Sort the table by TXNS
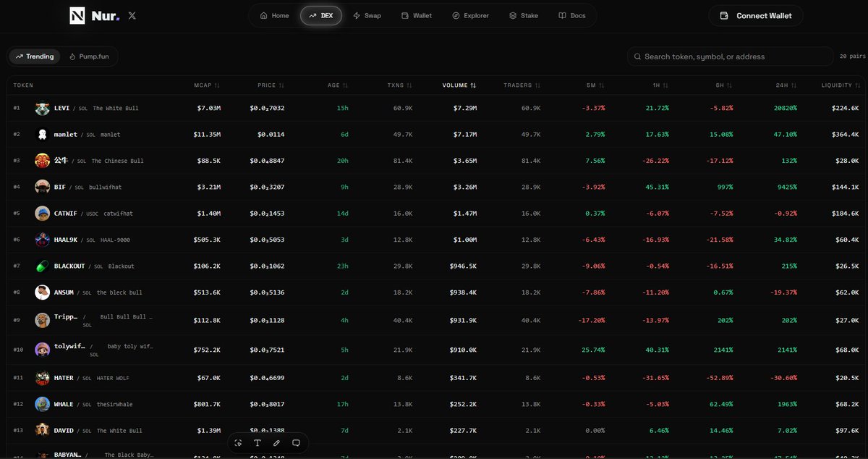 [x=400, y=85]
